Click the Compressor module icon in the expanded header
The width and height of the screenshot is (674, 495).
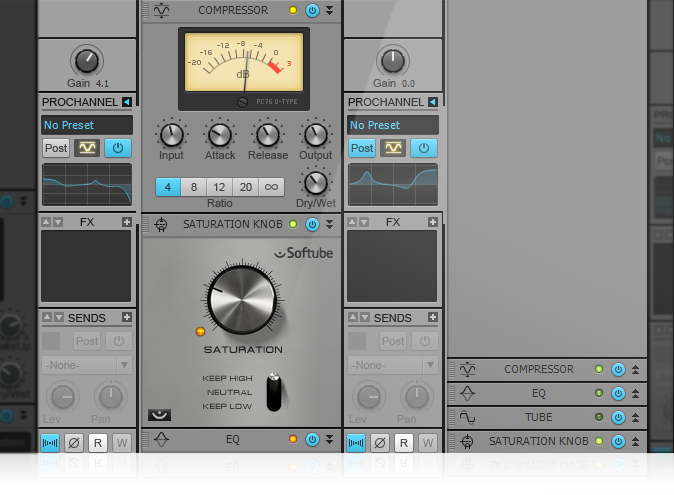pyautogui.click(x=161, y=10)
